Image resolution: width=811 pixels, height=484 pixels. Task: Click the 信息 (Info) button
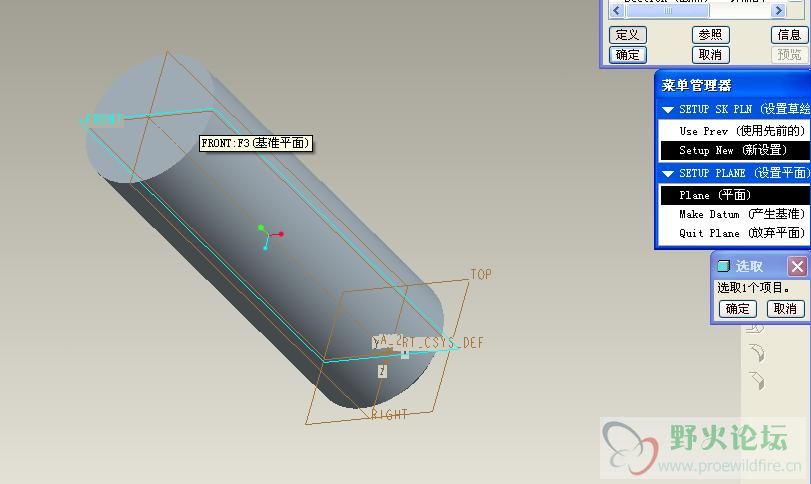789,35
